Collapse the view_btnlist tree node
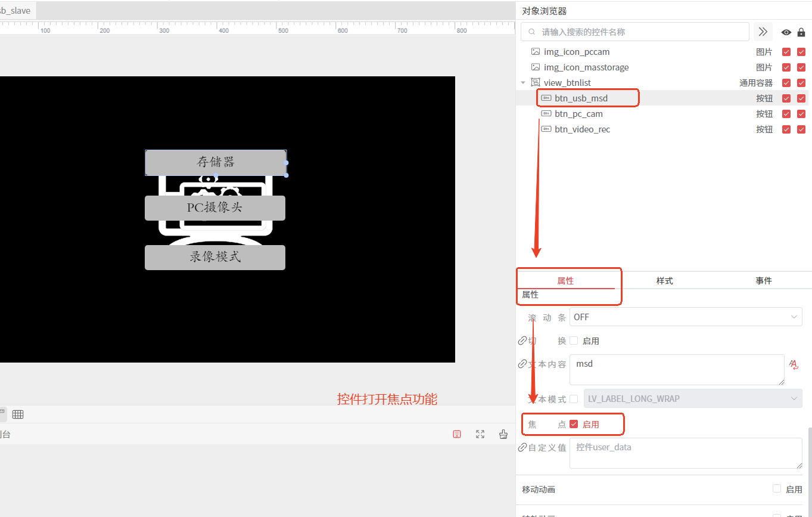This screenshot has height=517, width=812. point(523,83)
